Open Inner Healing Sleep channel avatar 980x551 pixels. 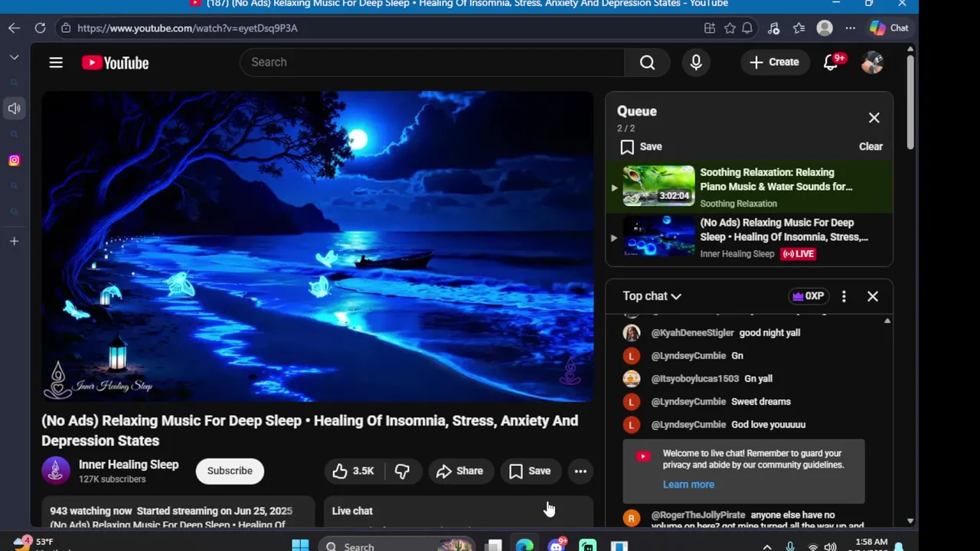[56, 471]
